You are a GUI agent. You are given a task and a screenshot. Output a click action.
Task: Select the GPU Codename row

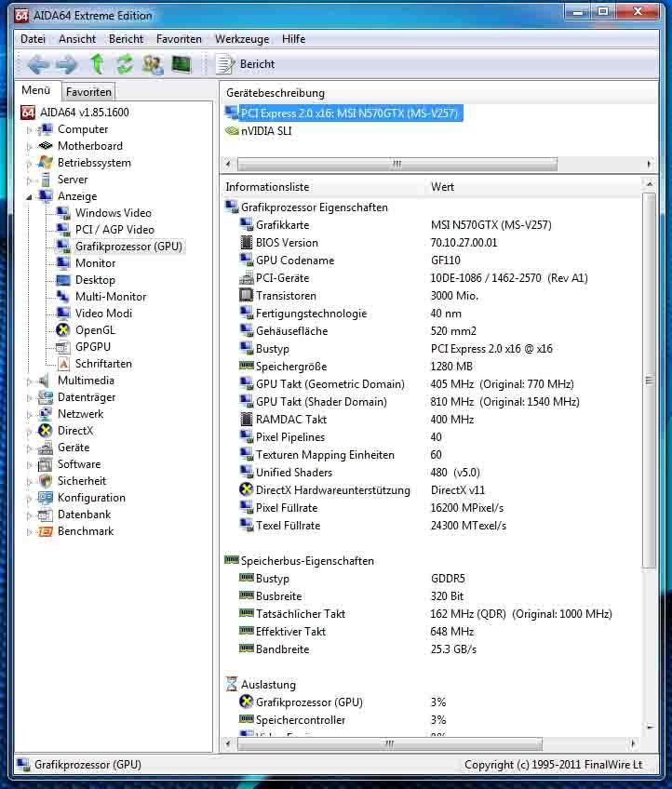point(433,261)
